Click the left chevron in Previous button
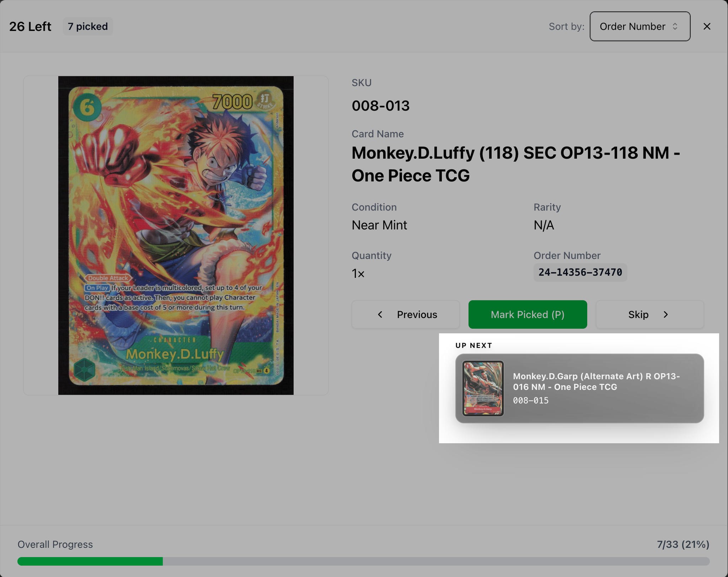The width and height of the screenshot is (728, 577). click(x=380, y=314)
